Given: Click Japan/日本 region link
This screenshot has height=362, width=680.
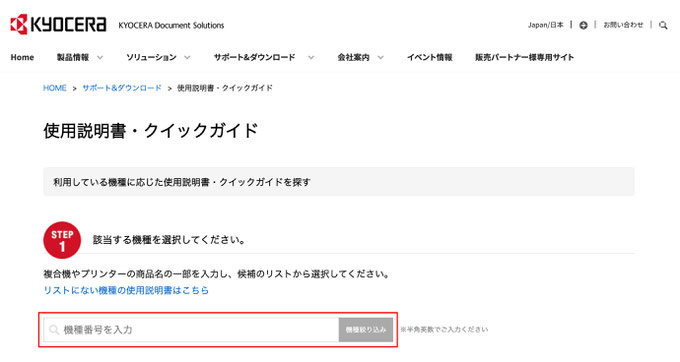Looking at the screenshot, I should click(x=546, y=25).
